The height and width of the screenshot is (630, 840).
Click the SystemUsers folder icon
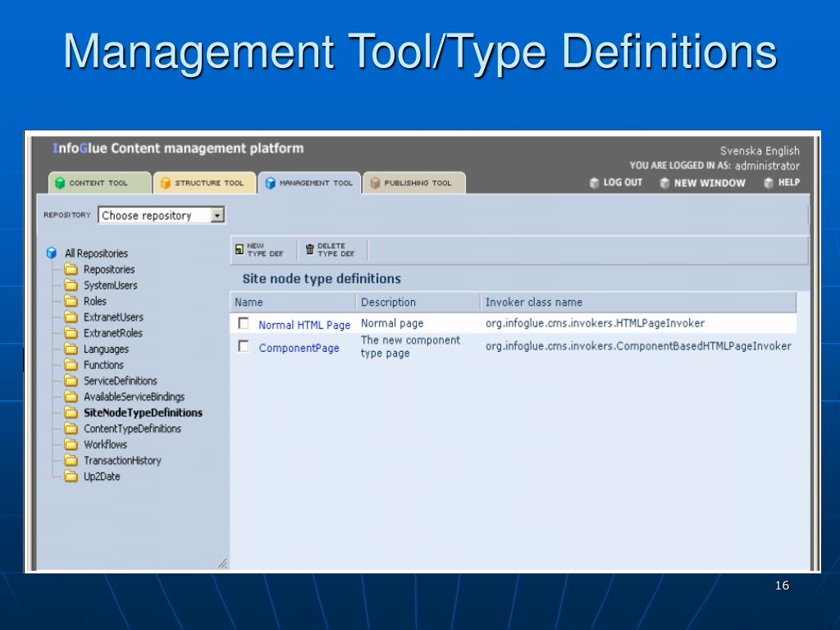tap(71, 285)
